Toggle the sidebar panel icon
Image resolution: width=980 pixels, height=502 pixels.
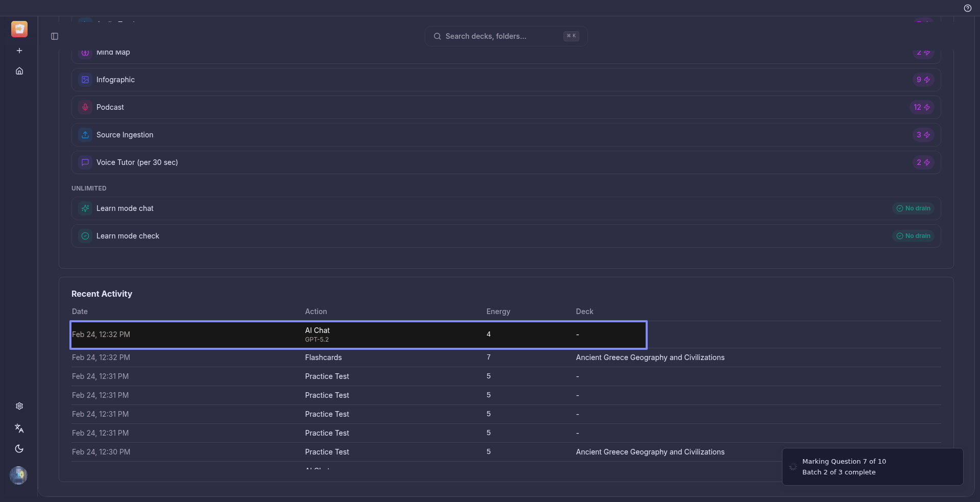pos(55,36)
